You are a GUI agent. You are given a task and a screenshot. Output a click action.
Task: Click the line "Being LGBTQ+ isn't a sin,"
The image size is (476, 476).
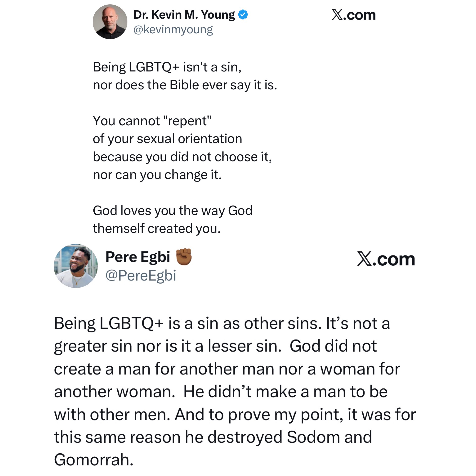[167, 67]
